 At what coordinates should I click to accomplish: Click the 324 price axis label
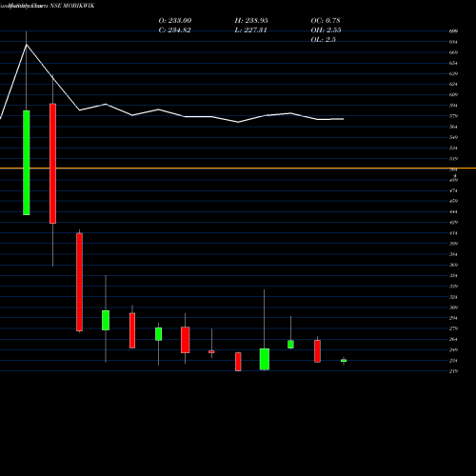pyautogui.click(x=453, y=297)
